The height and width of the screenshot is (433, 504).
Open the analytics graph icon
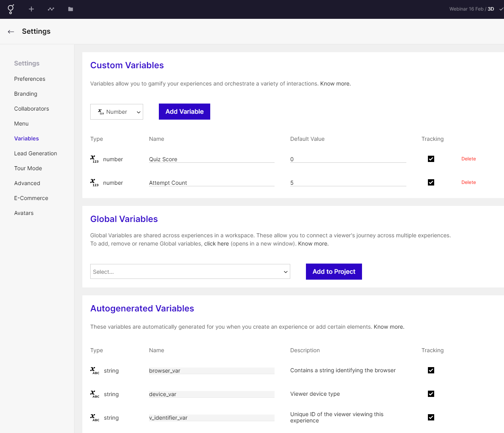point(51,9)
